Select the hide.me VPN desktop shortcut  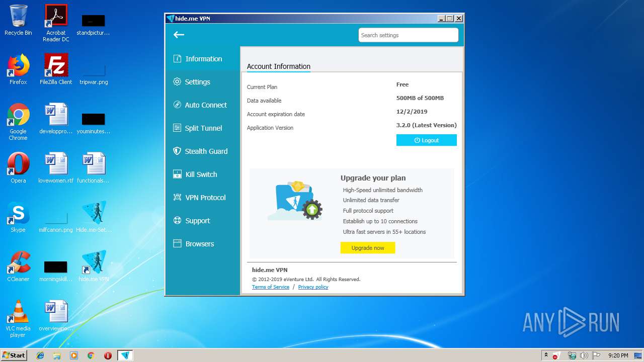click(x=94, y=266)
